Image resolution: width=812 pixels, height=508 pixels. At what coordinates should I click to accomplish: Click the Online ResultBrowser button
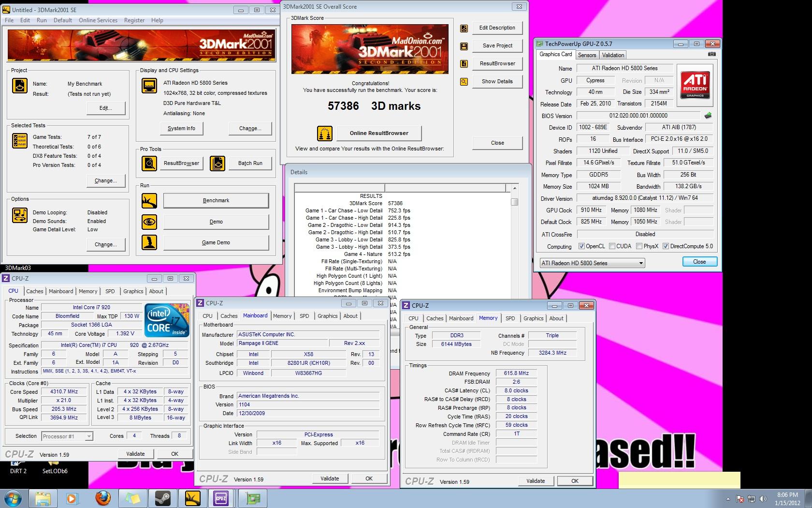tap(379, 134)
